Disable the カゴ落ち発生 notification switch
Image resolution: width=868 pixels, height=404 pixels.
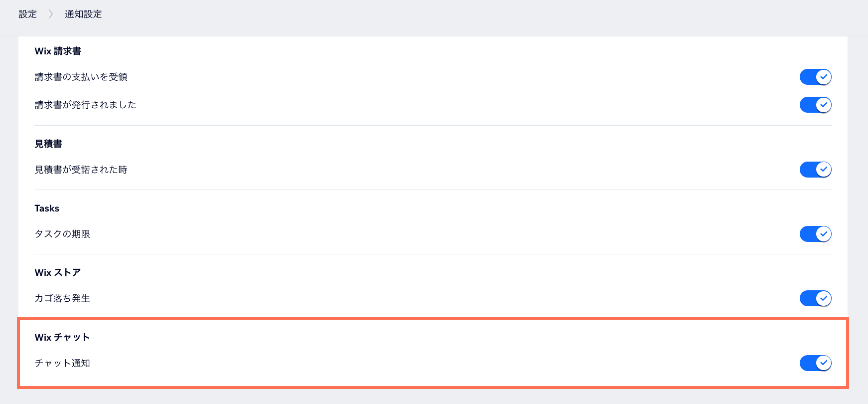(815, 298)
